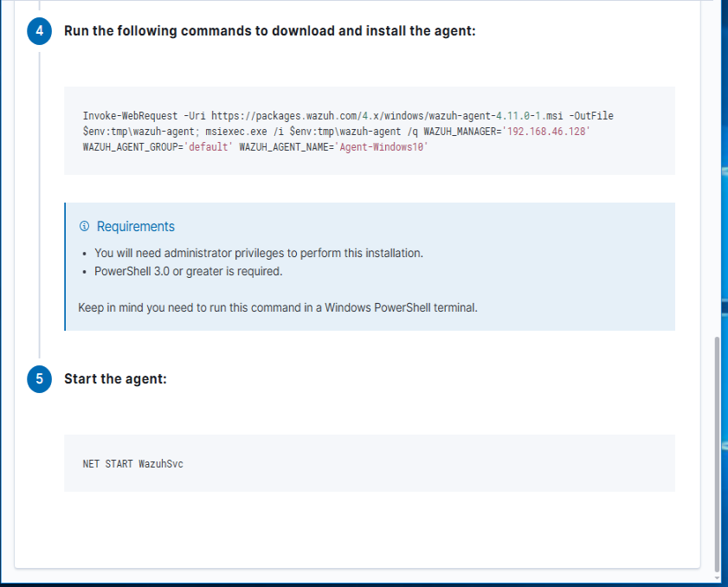Click the administrator privileges requirement line
728x587 pixels.
(258, 254)
